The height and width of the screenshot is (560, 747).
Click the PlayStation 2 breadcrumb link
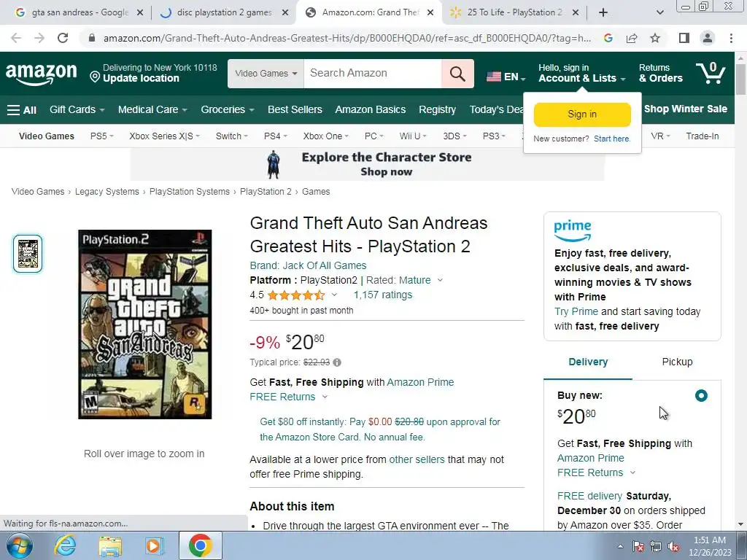point(266,192)
